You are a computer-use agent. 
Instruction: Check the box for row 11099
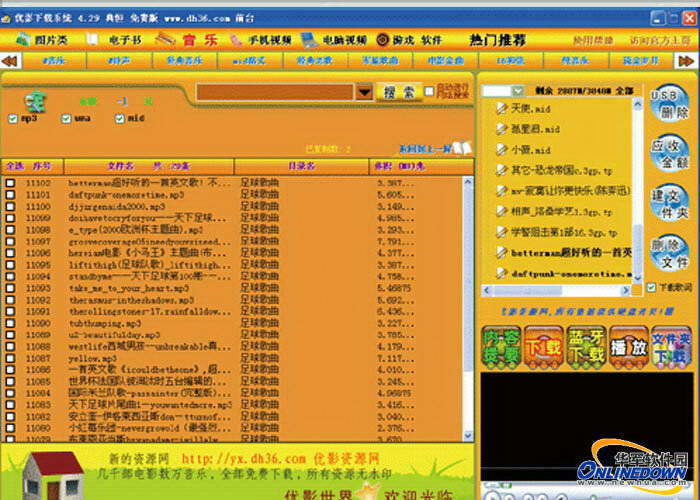(10, 218)
